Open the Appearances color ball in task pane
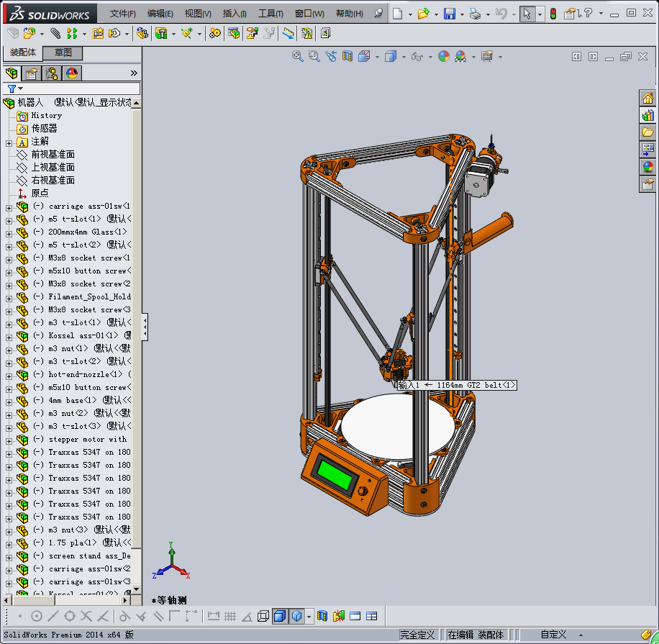 [x=647, y=167]
